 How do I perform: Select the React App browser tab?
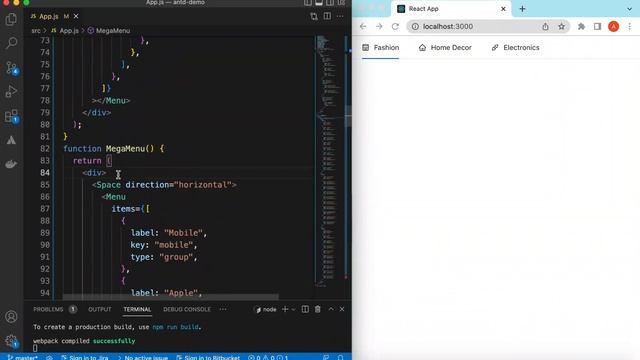[451, 9]
